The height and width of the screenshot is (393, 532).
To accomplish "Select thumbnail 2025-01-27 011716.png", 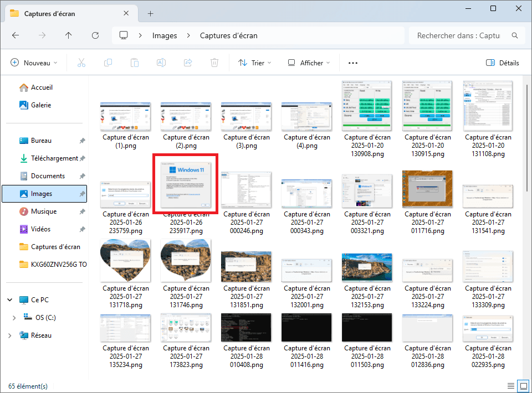I will pyautogui.click(x=427, y=189).
